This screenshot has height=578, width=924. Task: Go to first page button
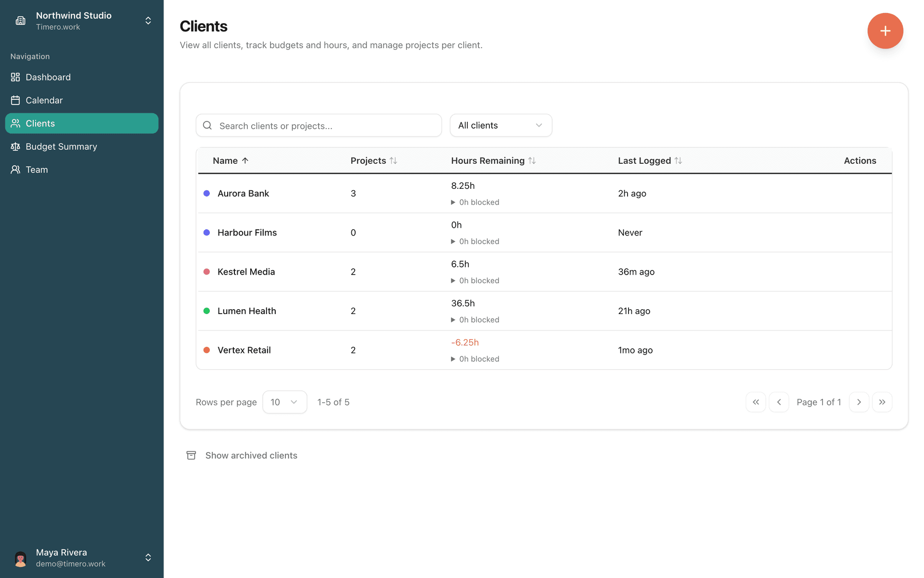coord(756,402)
